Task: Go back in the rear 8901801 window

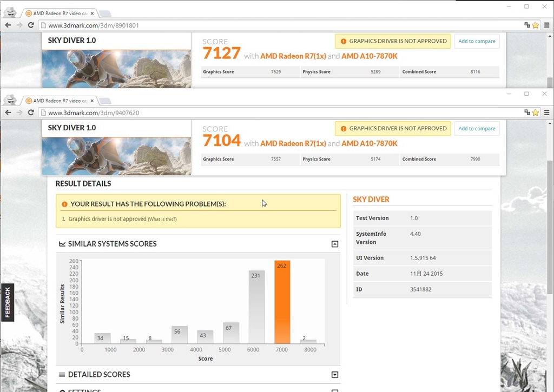Action: pyautogui.click(x=8, y=25)
